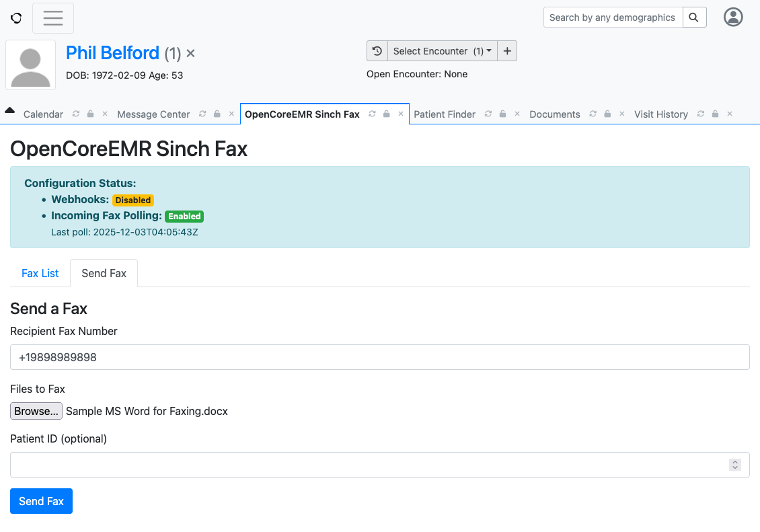Open the Patient Finder tab
This screenshot has width=760, height=532.
click(x=445, y=114)
